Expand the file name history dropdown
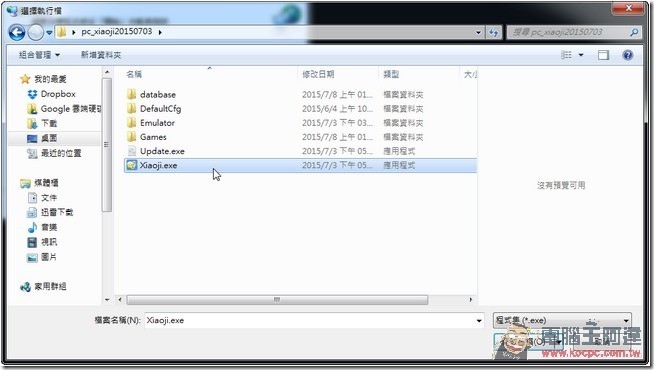 click(x=479, y=321)
